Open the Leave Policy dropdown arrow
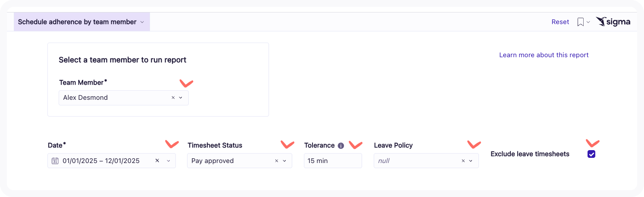This screenshot has height=197, width=644. [x=471, y=161]
